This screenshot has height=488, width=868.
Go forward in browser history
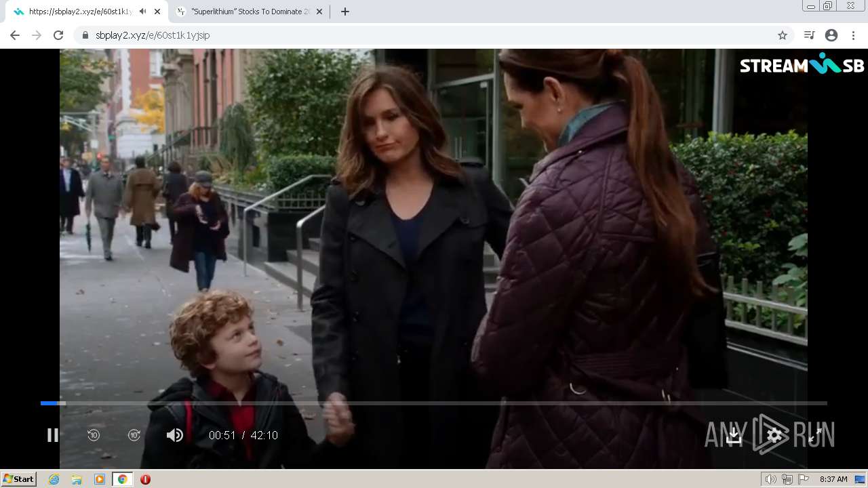(37, 35)
